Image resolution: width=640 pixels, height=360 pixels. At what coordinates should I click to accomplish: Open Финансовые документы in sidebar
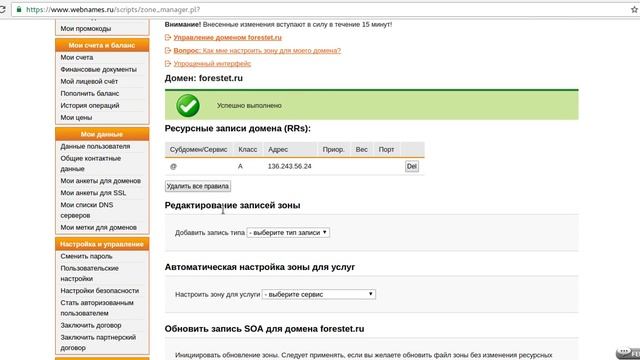click(x=98, y=69)
